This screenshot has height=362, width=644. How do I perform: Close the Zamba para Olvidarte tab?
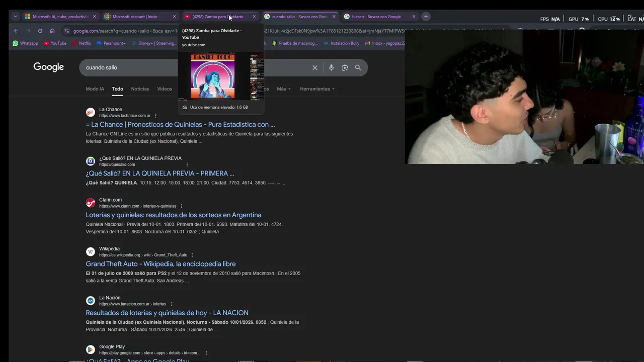(254, 17)
